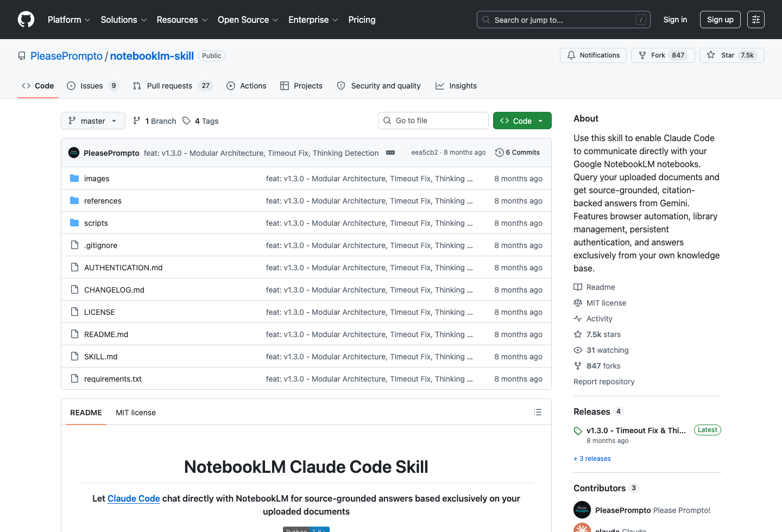Expand commit message details ellipsis
The height and width of the screenshot is (532, 782).
(390, 153)
